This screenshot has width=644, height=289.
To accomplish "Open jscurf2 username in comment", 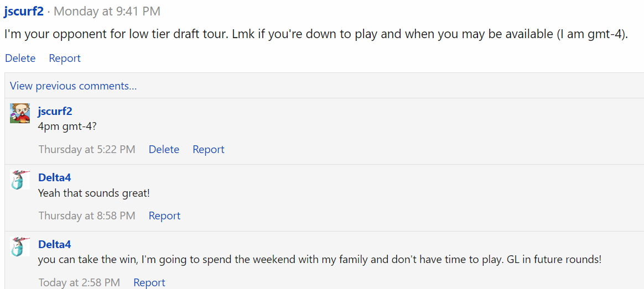I will [55, 111].
